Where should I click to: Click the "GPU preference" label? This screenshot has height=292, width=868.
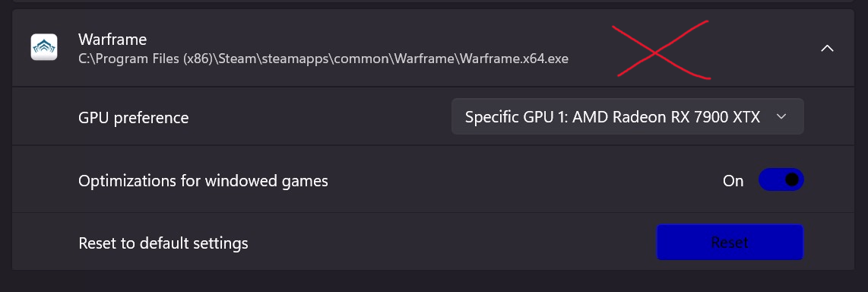click(134, 118)
